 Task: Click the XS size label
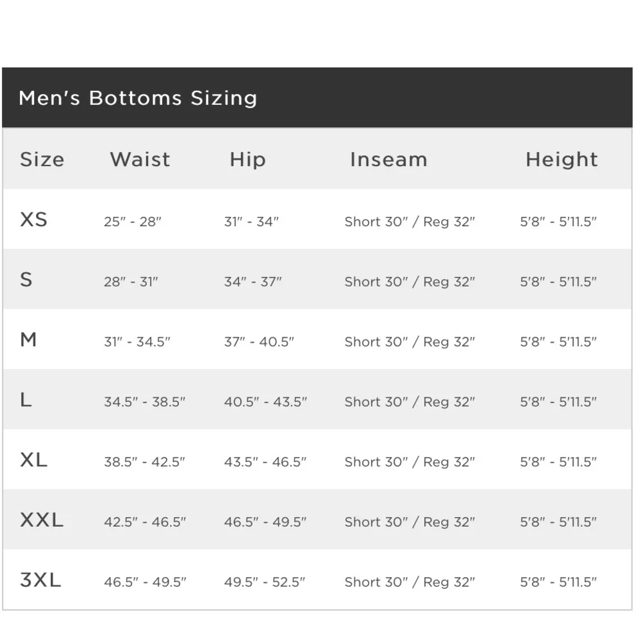point(33,220)
